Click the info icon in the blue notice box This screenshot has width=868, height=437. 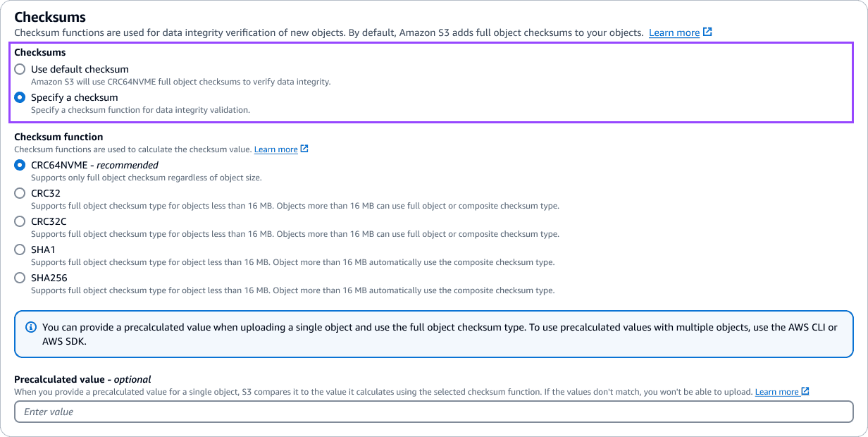tap(31, 328)
